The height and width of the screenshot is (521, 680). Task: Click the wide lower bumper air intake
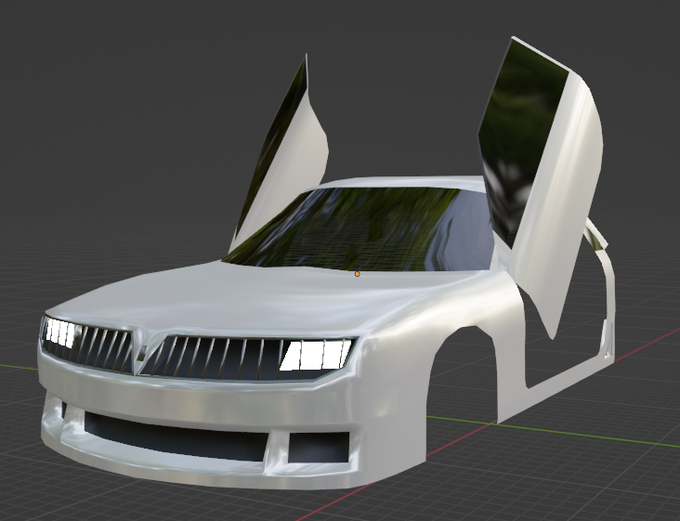[176, 437]
